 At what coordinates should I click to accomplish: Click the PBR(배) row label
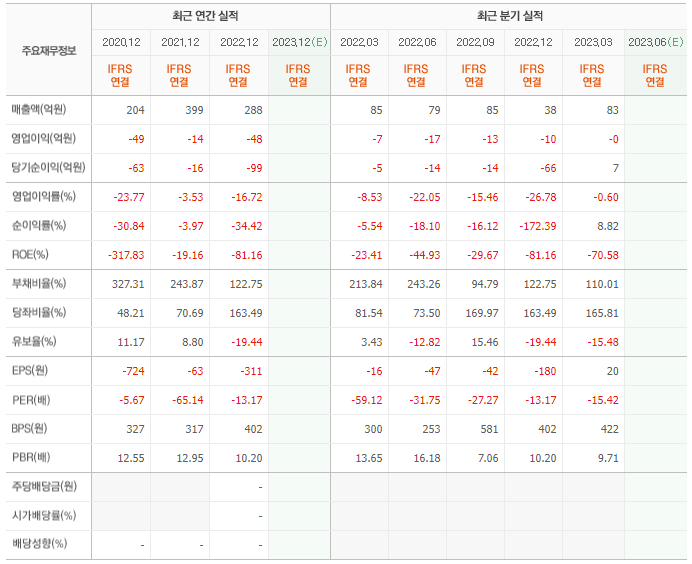(31, 458)
